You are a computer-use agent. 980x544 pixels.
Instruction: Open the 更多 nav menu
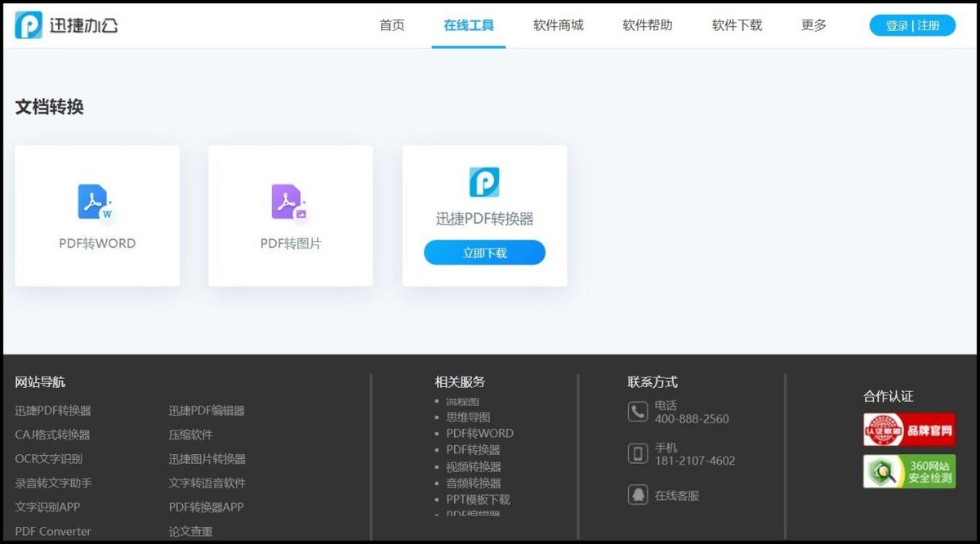pos(813,25)
